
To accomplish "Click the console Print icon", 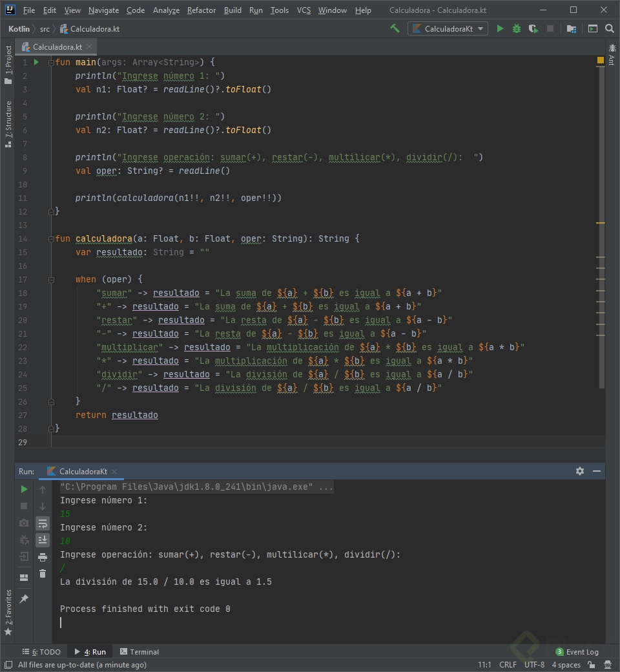I will tap(43, 557).
